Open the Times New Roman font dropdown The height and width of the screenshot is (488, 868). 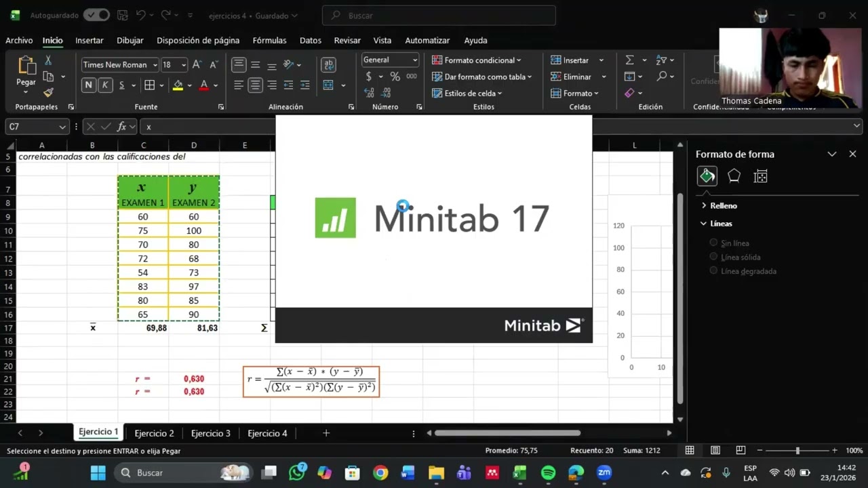point(155,65)
